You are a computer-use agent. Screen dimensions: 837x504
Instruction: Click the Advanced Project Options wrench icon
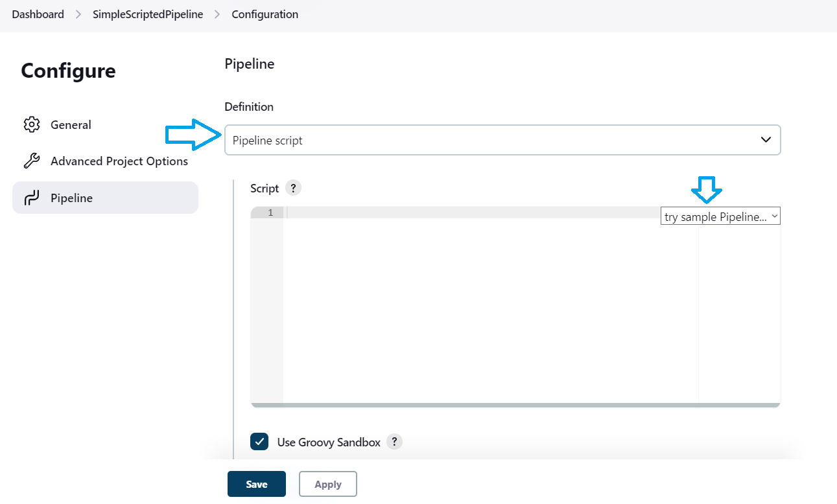[32, 161]
